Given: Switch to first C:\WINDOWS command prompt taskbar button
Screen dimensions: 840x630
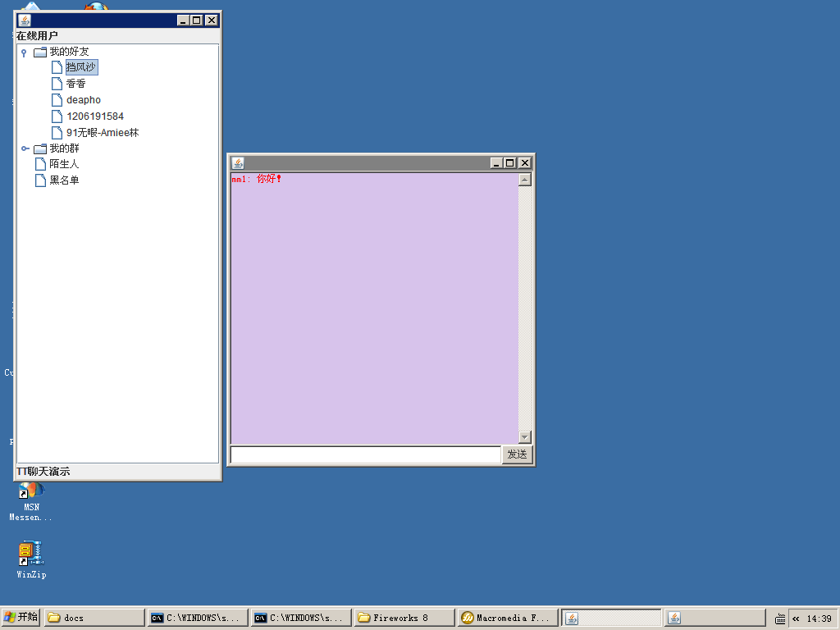Looking at the screenshot, I should click(198, 618).
